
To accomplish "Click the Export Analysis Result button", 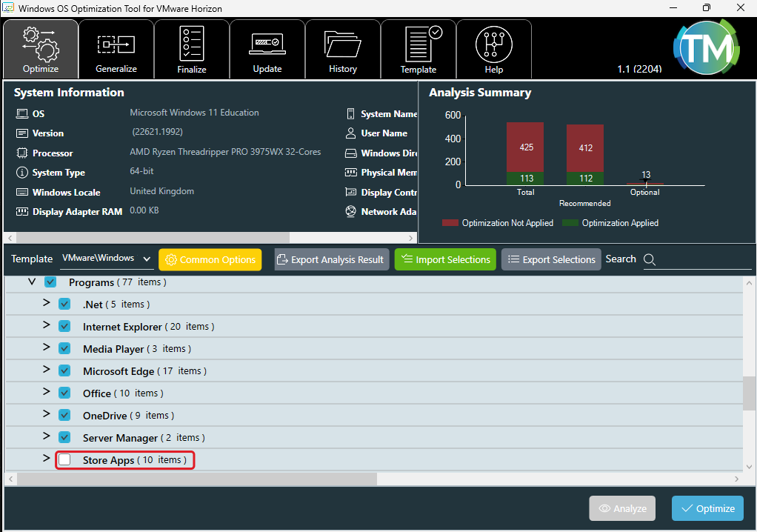I will tap(331, 259).
